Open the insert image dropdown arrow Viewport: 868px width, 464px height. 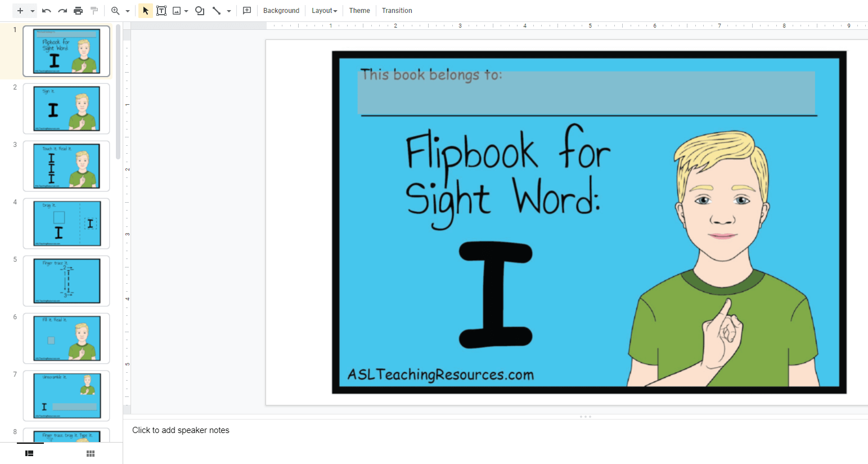coord(186,11)
